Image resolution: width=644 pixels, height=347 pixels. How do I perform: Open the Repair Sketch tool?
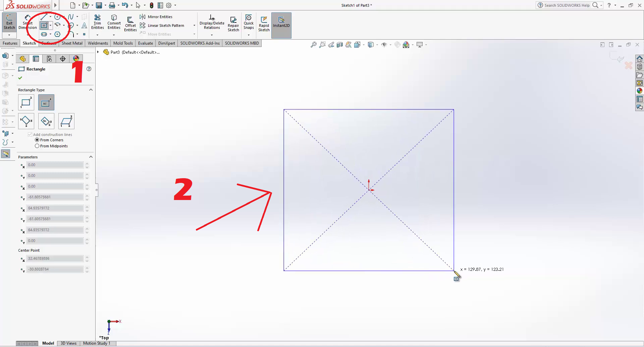(x=233, y=23)
